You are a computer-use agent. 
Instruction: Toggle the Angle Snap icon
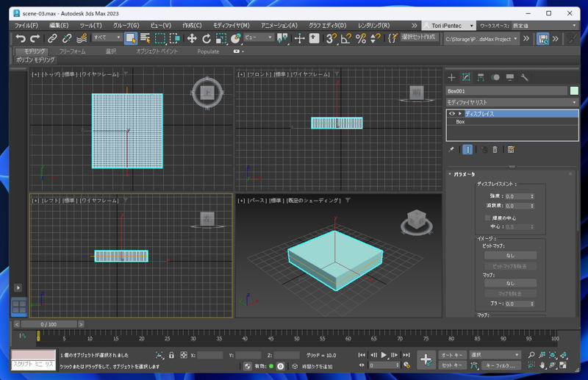(x=345, y=38)
